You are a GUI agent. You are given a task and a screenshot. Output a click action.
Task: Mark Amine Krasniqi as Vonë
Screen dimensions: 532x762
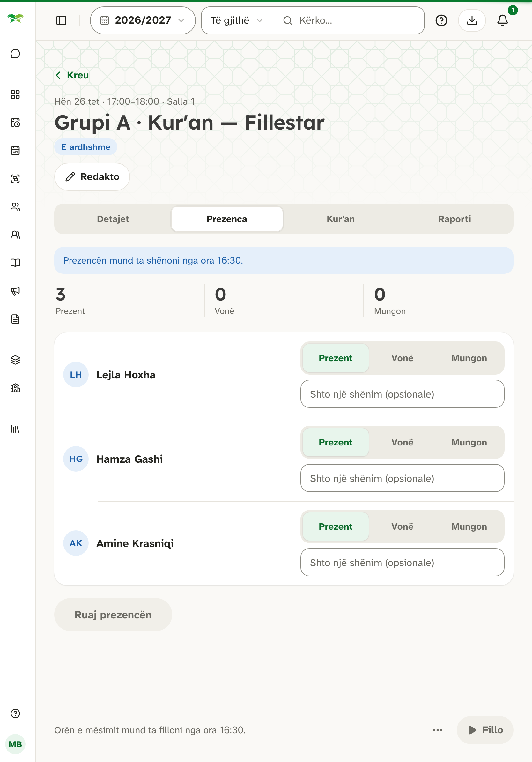[402, 527]
